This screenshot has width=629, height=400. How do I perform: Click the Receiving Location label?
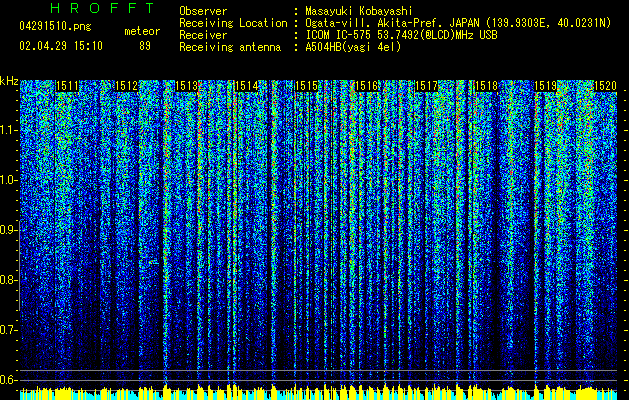[x=233, y=23]
